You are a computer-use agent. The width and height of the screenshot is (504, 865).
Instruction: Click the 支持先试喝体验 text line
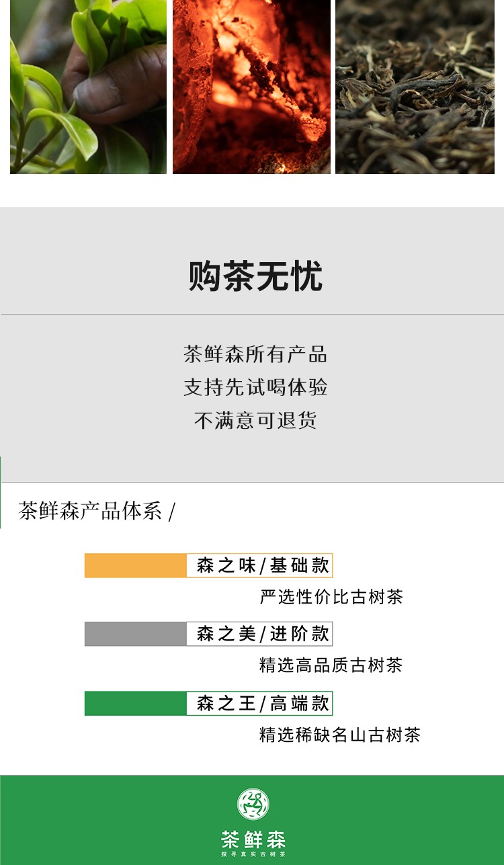(255, 387)
